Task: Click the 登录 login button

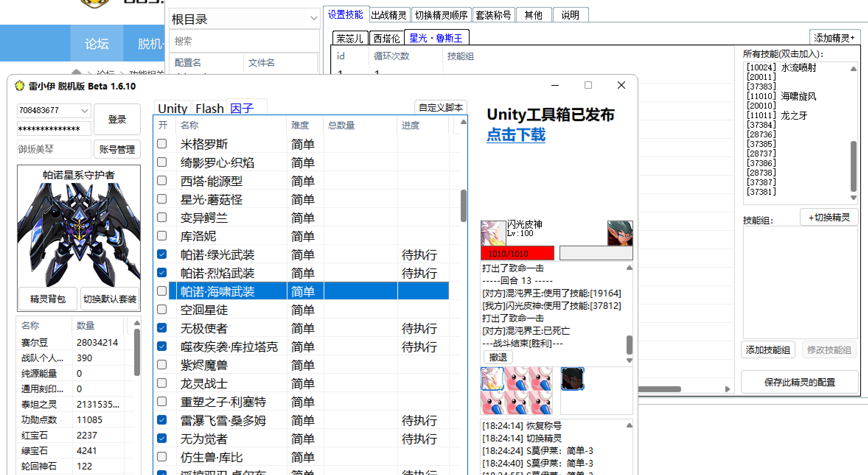Action: pyautogui.click(x=117, y=119)
